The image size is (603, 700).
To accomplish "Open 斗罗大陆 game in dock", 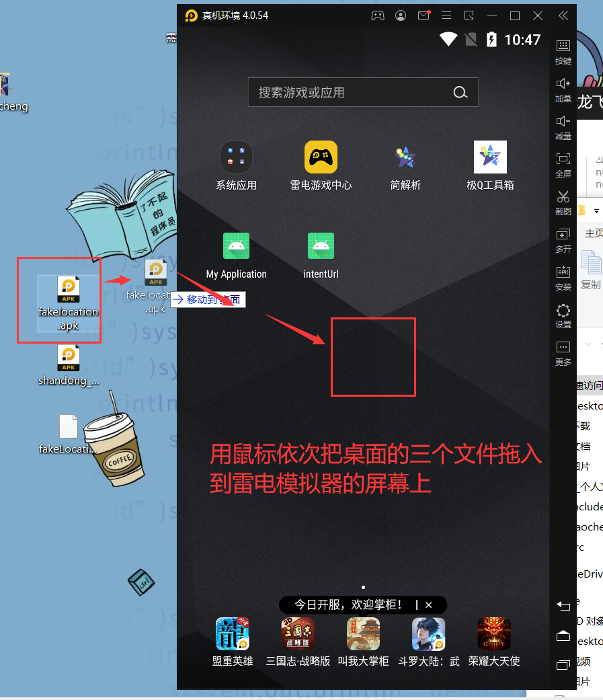I will point(428,642).
